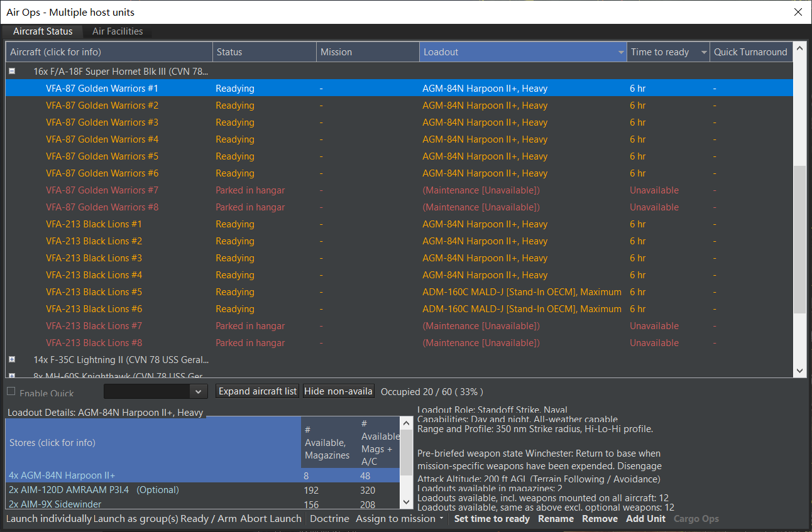Switch to the Aircraft Status tab
812x532 pixels.
click(x=43, y=31)
